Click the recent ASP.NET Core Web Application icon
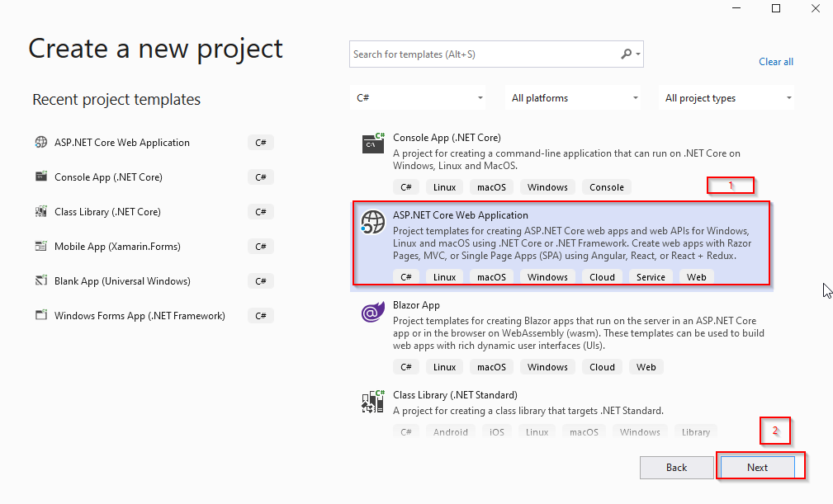 (40, 142)
